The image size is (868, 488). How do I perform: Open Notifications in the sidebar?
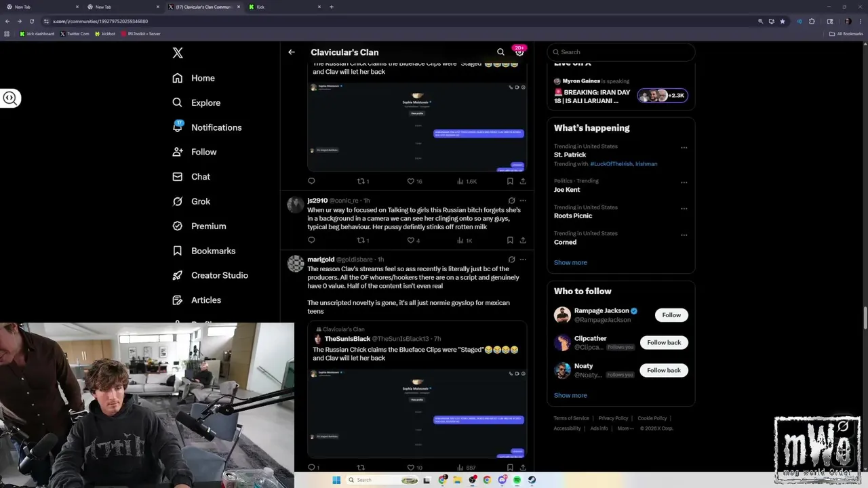click(207, 127)
